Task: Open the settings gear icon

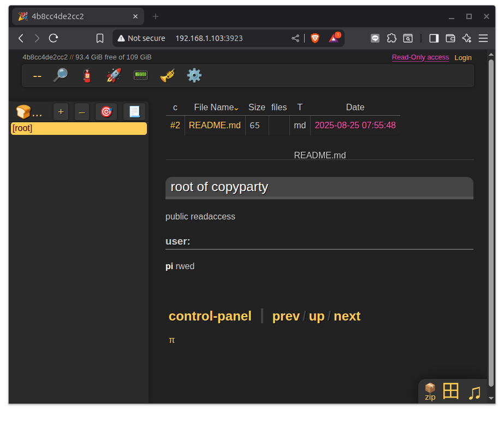Action: tap(194, 75)
